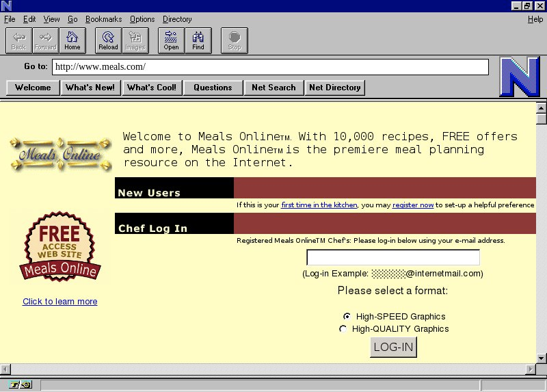547x392 pixels.
Task: Click the vertical scrollbar down arrow
Action: [x=542, y=358]
